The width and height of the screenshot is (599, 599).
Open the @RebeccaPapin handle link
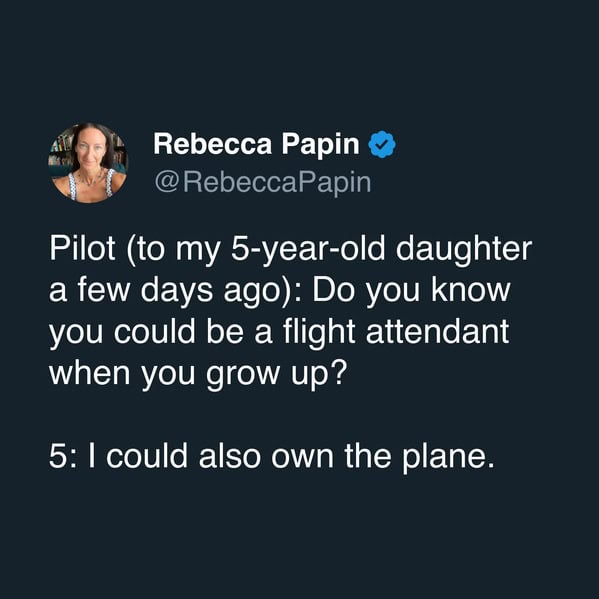pyautogui.click(x=263, y=183)
